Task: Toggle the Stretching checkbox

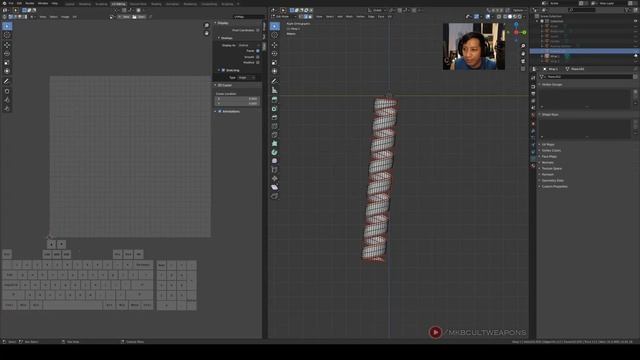Action: (223, 70)
